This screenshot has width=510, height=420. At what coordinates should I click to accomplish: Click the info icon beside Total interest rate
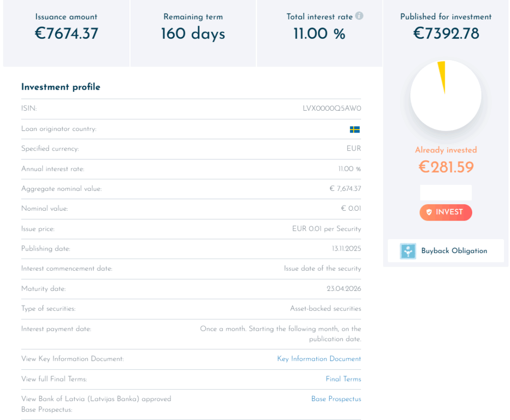(359, 16)
